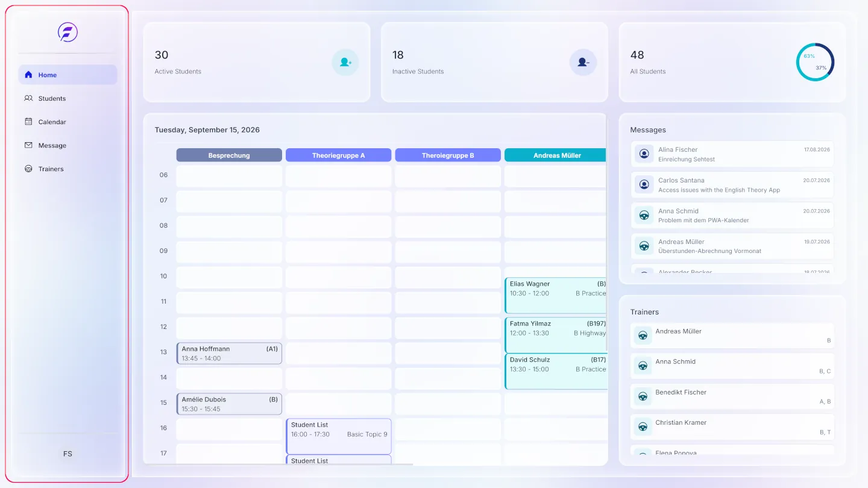
Task: Open Anna Hoffmann's 13:45 appointment
Action: click(229, 354)
